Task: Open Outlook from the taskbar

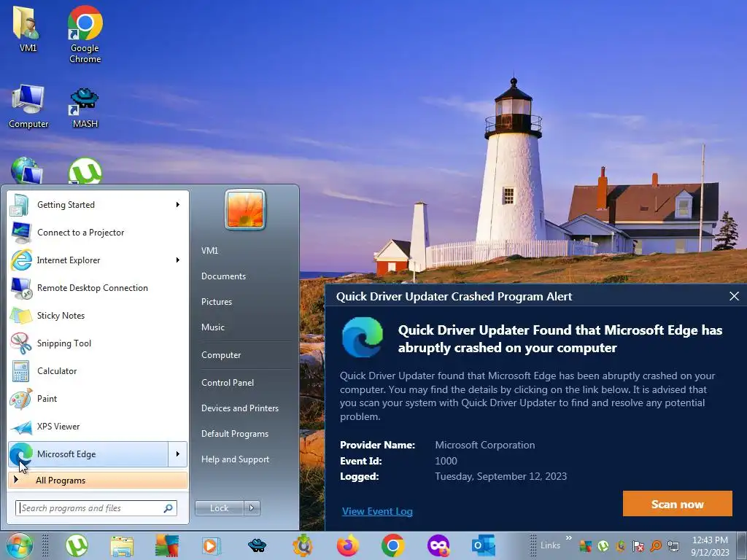Action: (483, 545)
